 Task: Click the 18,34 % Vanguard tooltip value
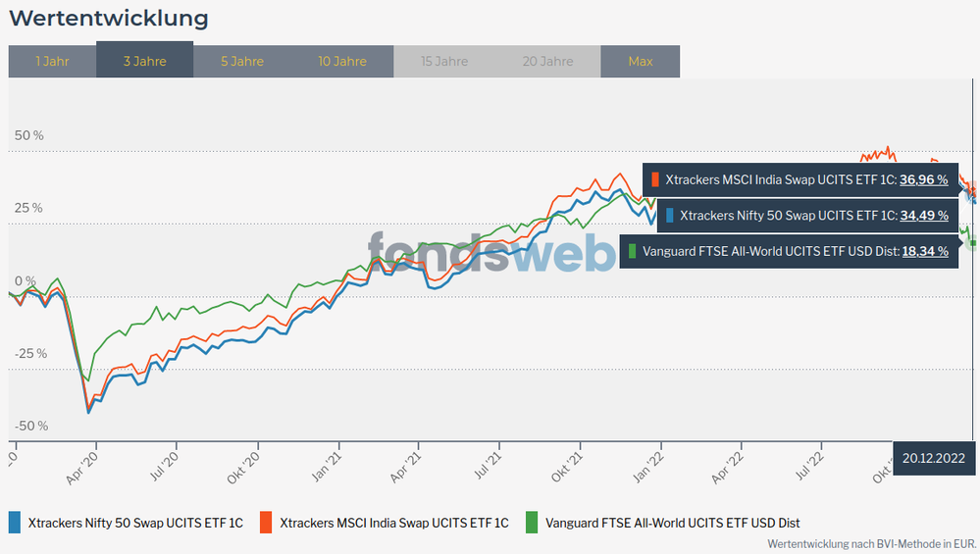point(924,251)
